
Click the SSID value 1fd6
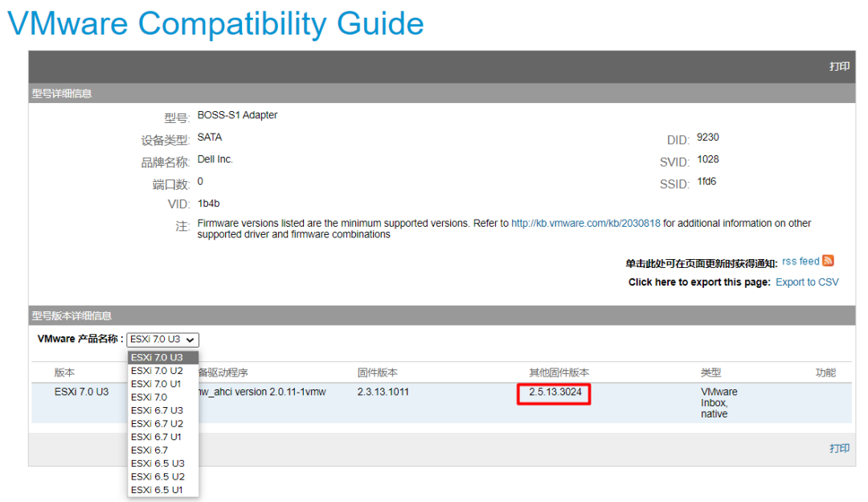coord(707,182)
